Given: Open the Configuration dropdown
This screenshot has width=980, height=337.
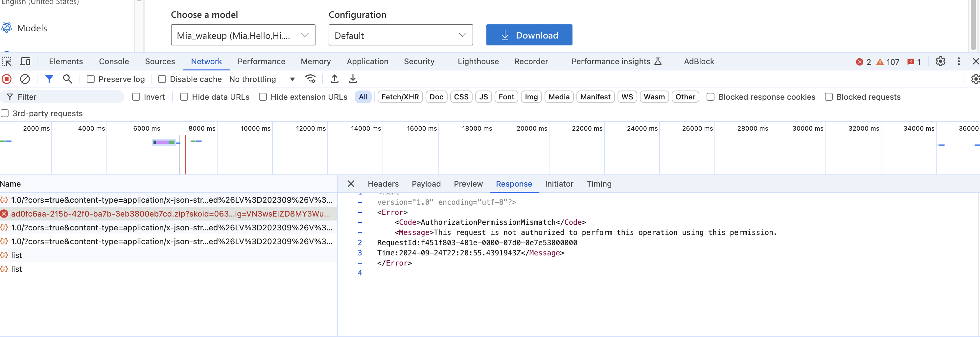Looking at the screenshot, I should (401, 35).
